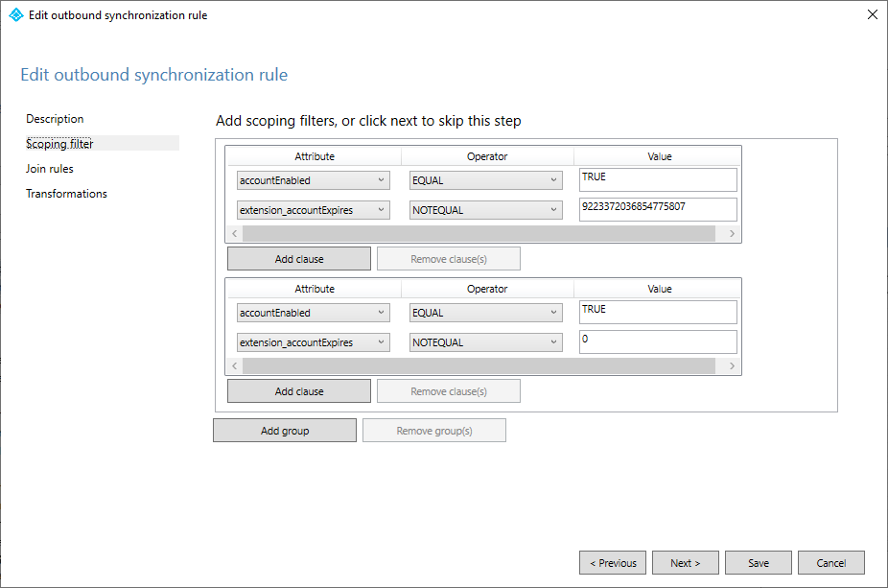Click the Add group button

pos(284,431)
